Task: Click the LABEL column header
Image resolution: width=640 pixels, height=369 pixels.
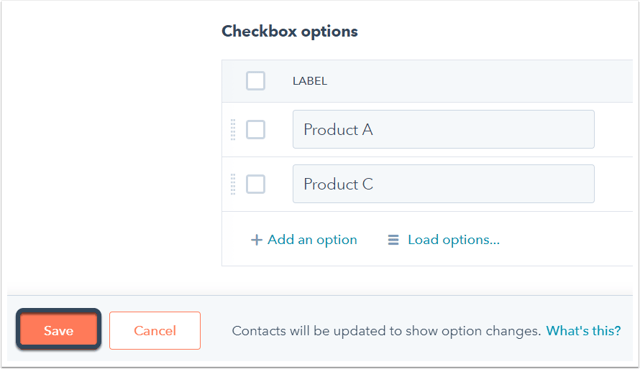Action: [x=310, y=81]
